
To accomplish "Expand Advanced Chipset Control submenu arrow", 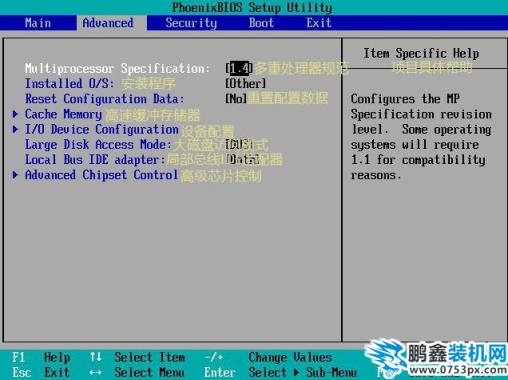I will 15,175.
